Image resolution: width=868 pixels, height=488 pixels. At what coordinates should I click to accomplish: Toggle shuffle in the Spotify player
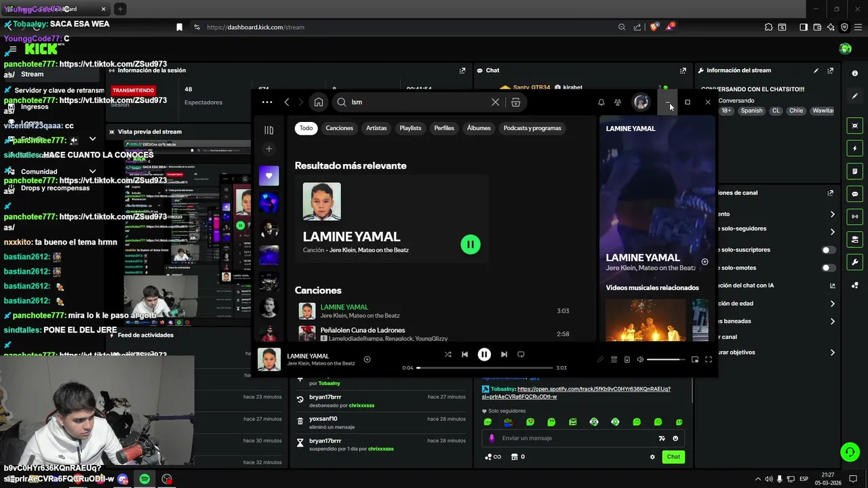448,354
